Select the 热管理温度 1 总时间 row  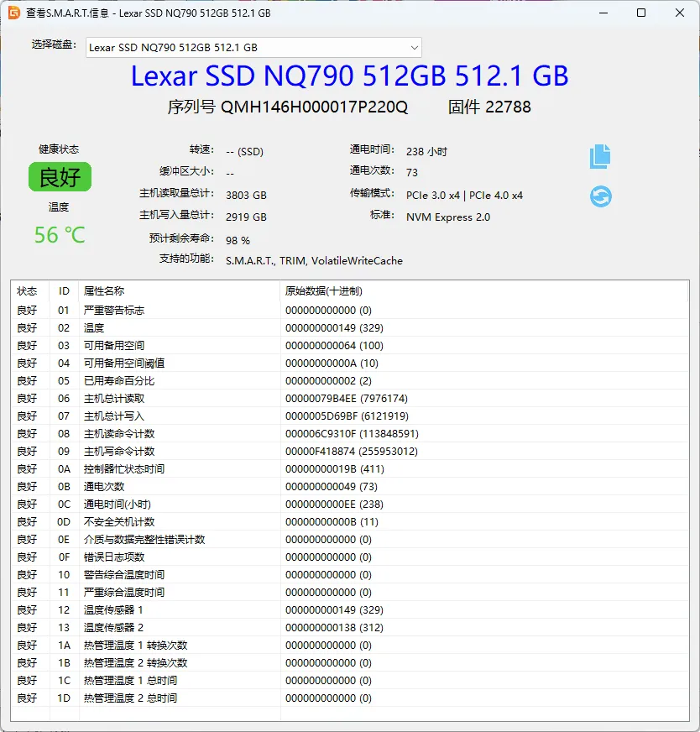350,681
